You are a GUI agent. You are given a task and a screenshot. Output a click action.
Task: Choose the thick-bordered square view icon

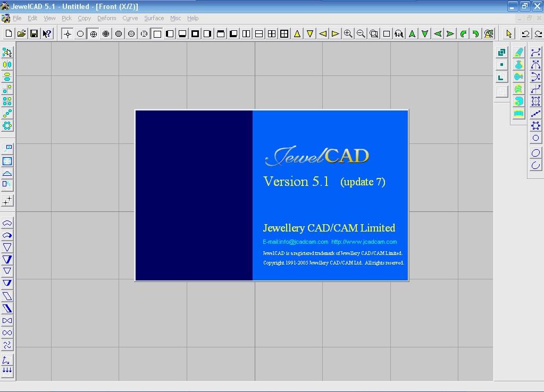(x=195, y=33)
